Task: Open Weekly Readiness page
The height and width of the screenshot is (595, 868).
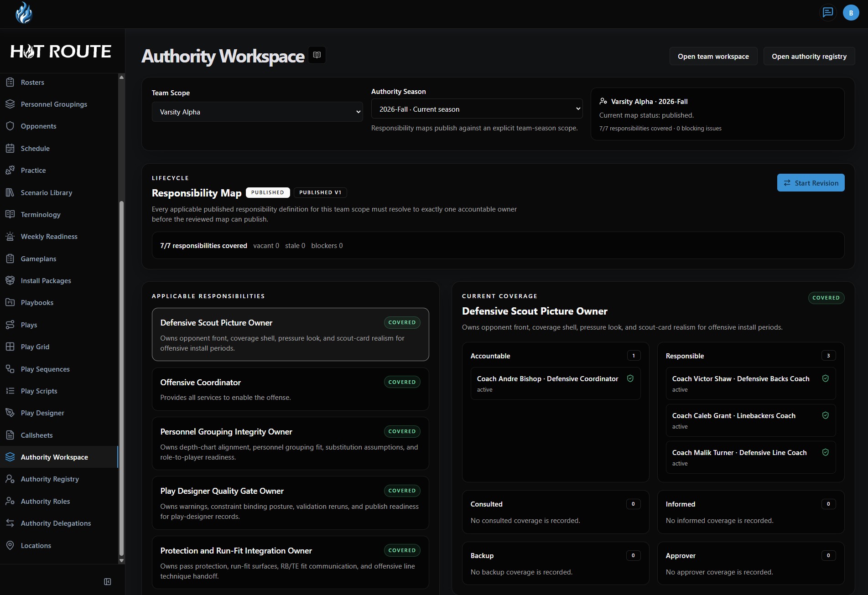Action: [59, 236]
